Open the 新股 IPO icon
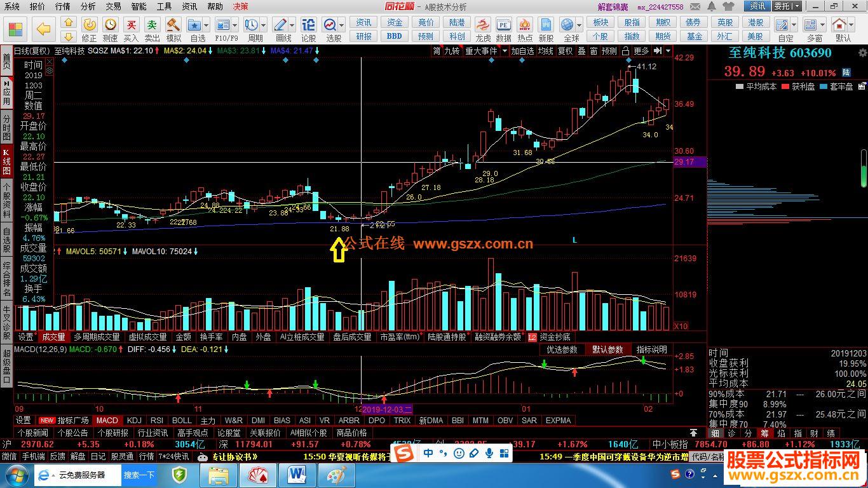Image resolution: width=868 pixels, height=488 pixels. (546, 25)
